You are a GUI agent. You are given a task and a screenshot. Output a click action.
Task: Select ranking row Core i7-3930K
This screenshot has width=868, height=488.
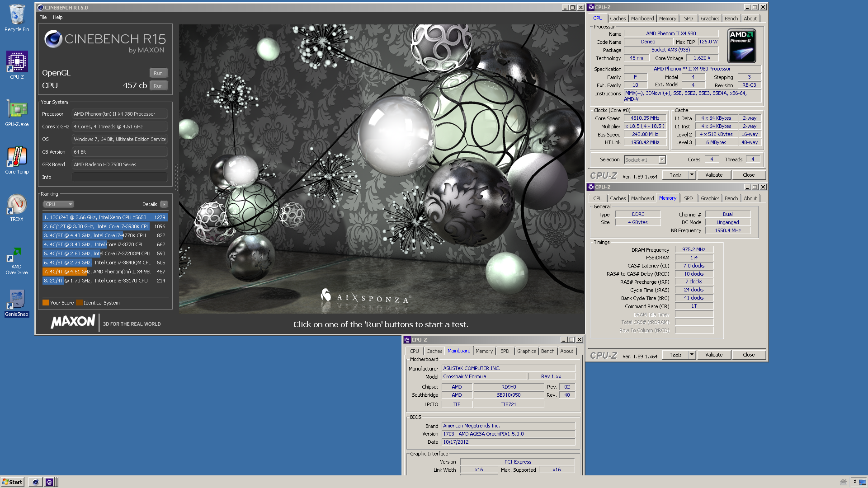point(105,226)
